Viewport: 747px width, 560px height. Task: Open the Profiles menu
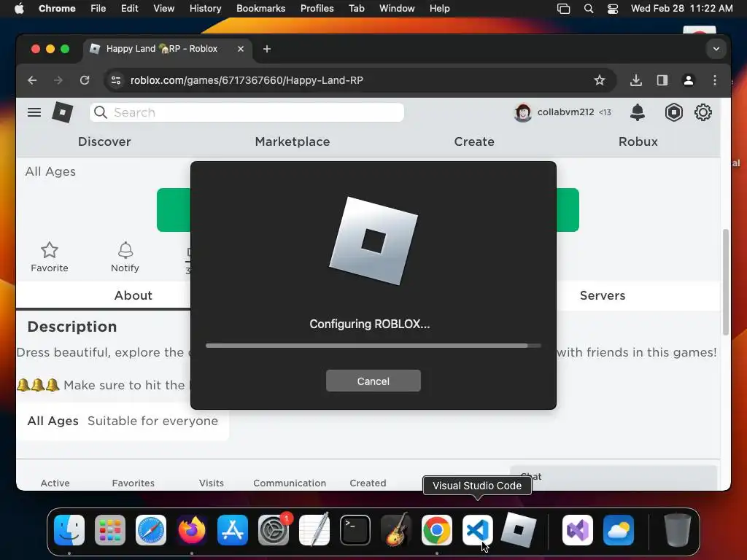317,9
